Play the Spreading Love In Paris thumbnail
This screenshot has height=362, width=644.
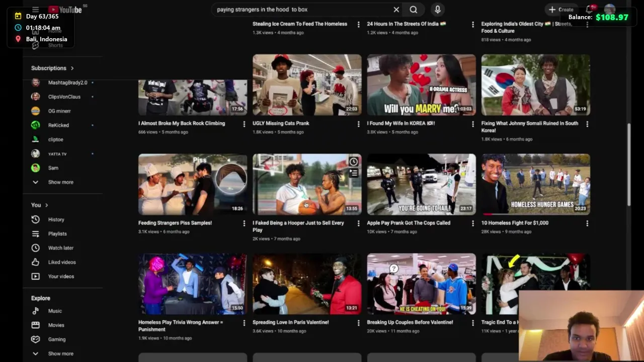(x=307, y=284)
